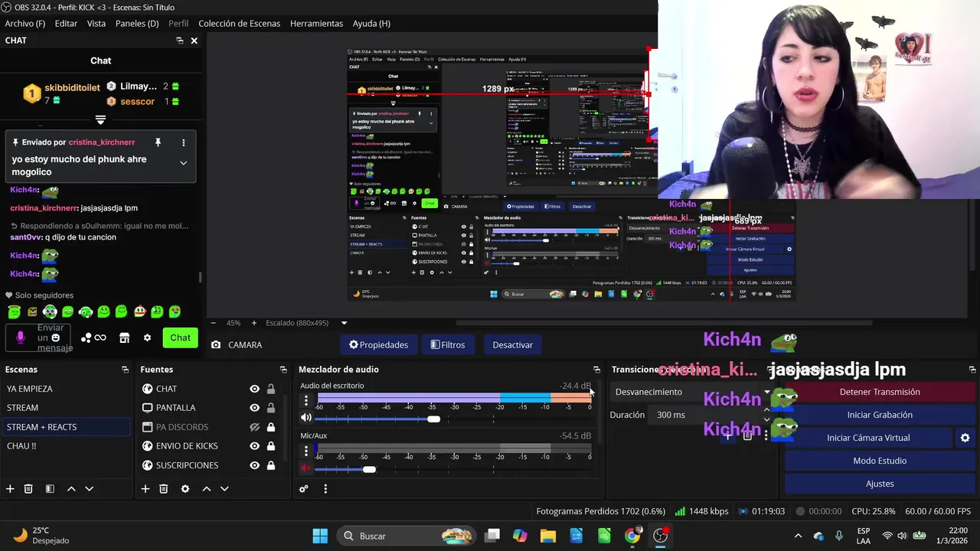980x551 pixels.
Task: Open the Kick shop icon in chat
Action: pos(124,337)
